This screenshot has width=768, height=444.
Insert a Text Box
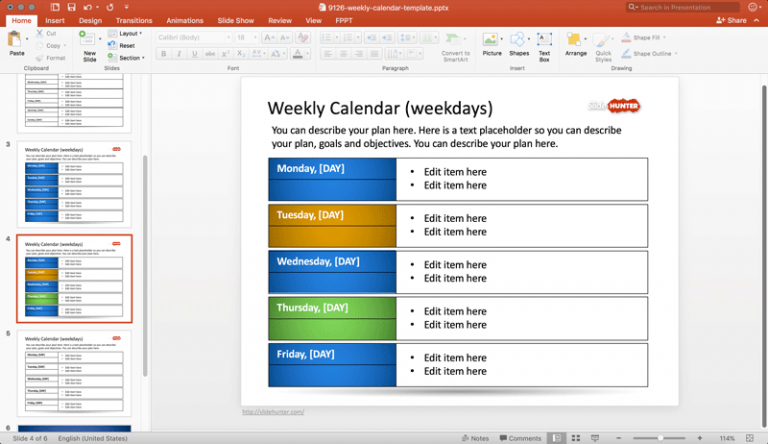click(x=545, y=43)
